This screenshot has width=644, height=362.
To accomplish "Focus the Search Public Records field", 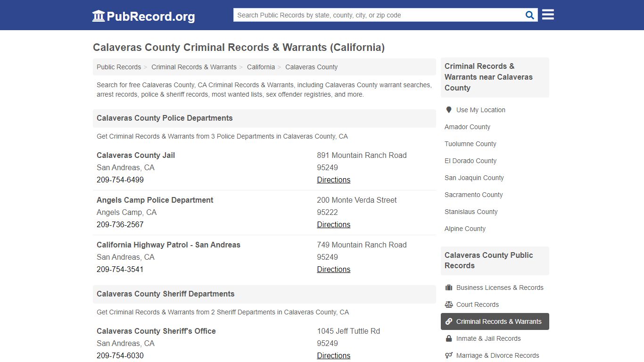I will point(379,15).
